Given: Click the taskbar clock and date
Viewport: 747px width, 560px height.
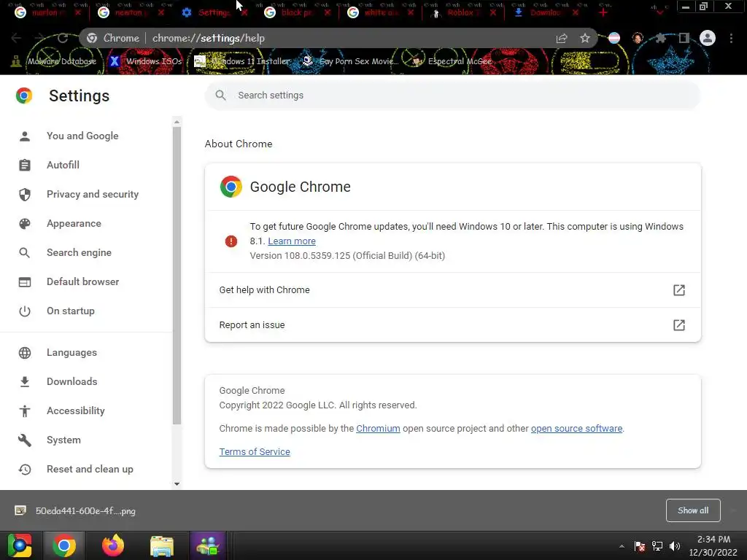Looking at the screenshot, I should (713, 545).
